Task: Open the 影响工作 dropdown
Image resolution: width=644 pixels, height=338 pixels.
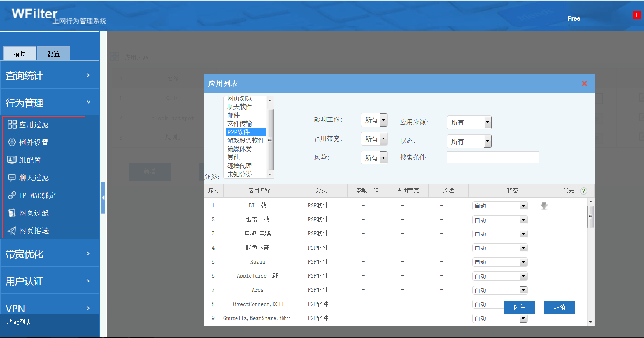Action: (374, 120)
